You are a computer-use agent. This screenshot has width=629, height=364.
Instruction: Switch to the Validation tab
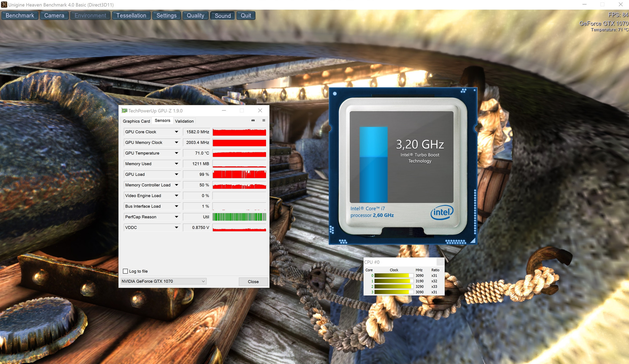pos(184,121)
